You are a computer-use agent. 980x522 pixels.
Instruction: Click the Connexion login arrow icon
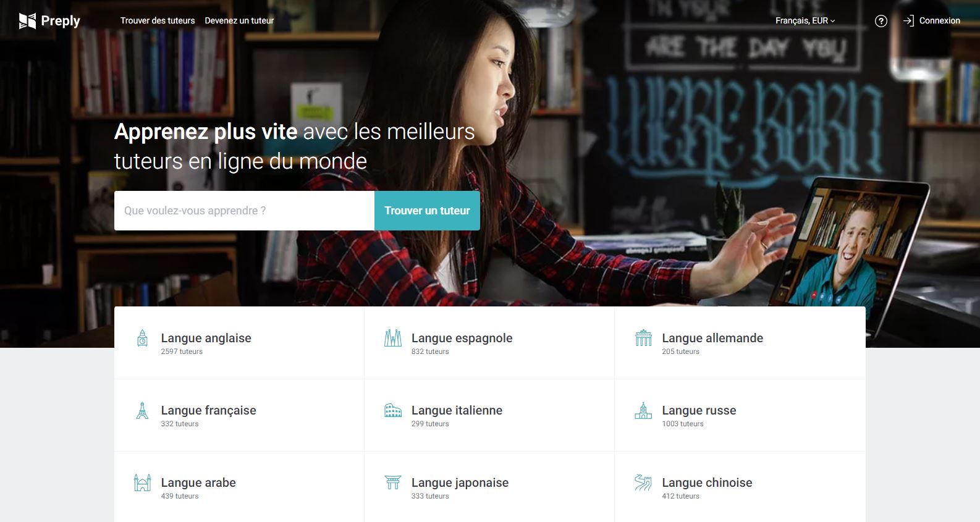click(908, 21)
